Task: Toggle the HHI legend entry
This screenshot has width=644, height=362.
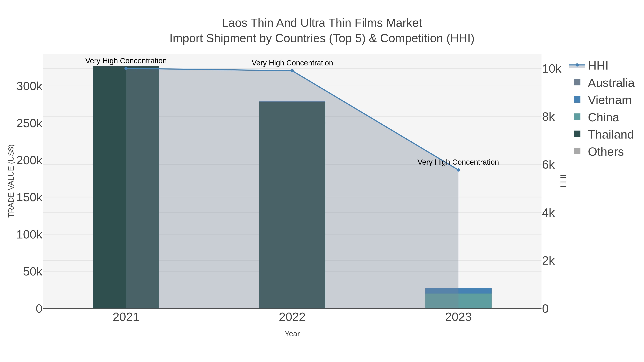Action: pyautogui.click(x=589, y=66)
